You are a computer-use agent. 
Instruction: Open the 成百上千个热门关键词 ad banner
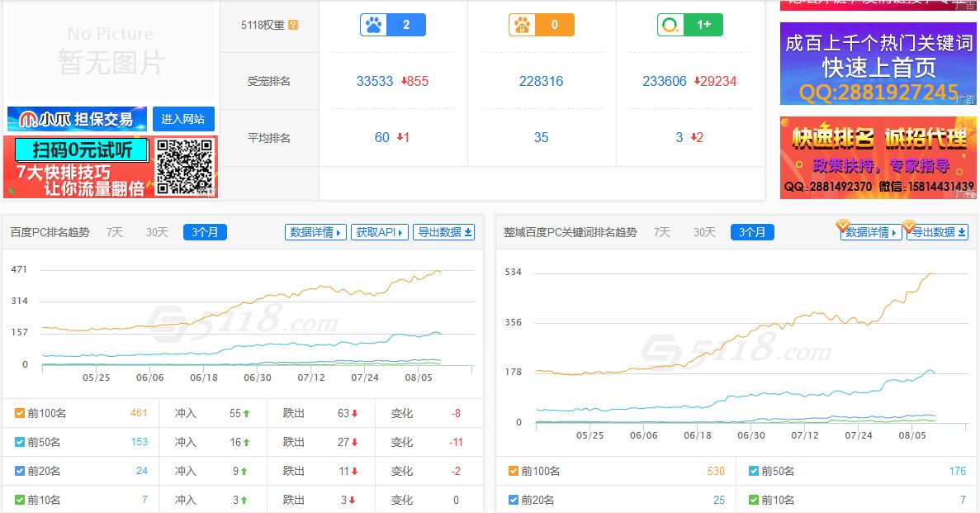(878, 64)
